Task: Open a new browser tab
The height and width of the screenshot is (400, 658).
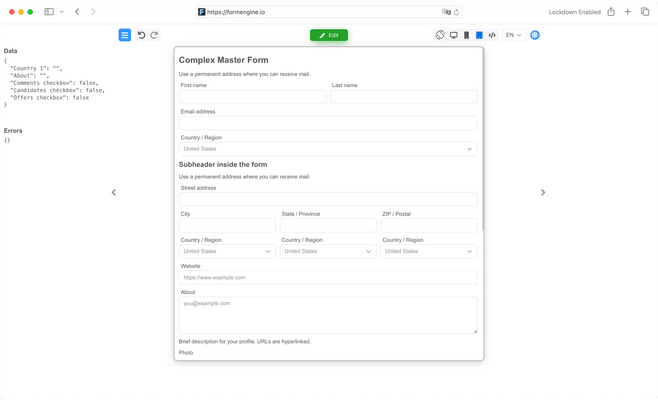Action: coord(627,12)
